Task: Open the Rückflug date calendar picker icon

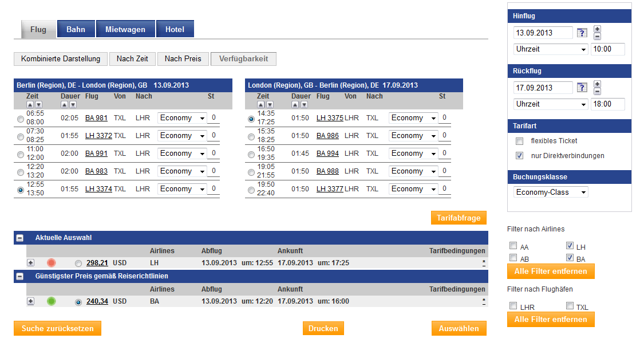Action: tap(582, 88)
